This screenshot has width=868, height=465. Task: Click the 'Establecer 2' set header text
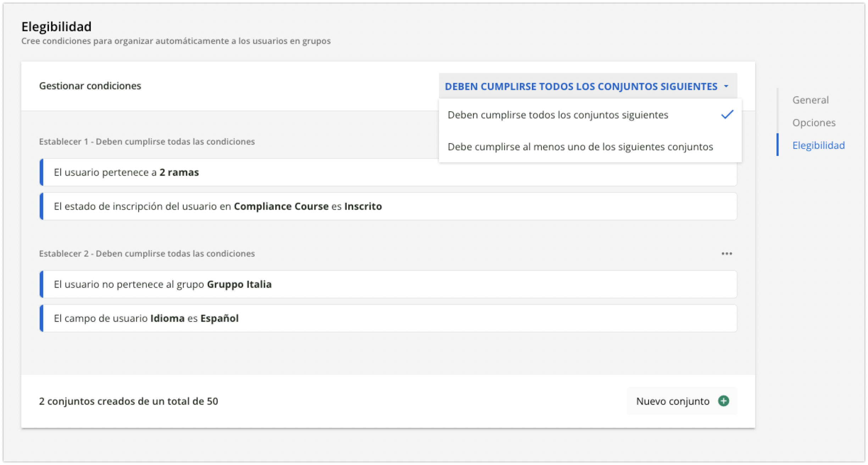(x=147, y=253)
